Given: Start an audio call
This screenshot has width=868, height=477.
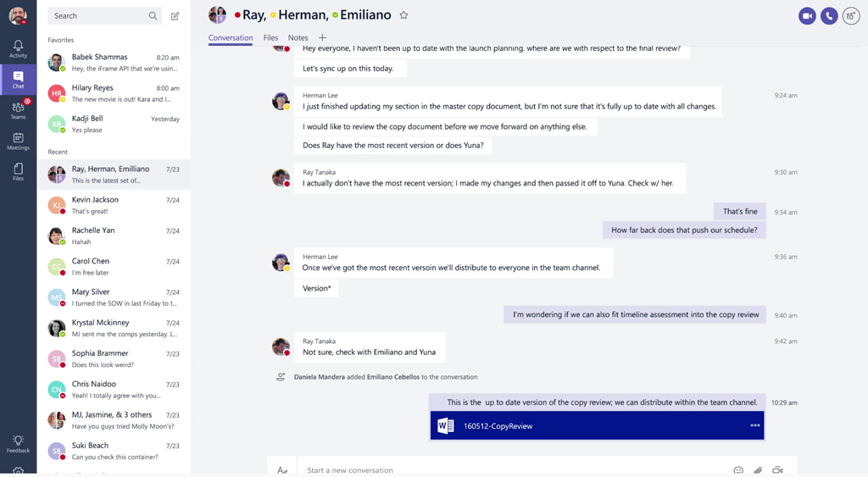Looking at the screenshot, I should coord(829,16).
